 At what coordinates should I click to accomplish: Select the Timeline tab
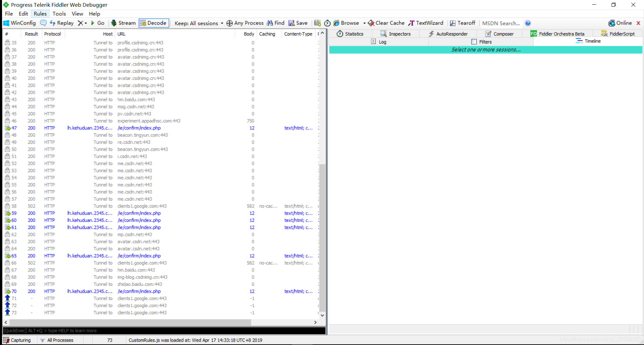[588, 41]
